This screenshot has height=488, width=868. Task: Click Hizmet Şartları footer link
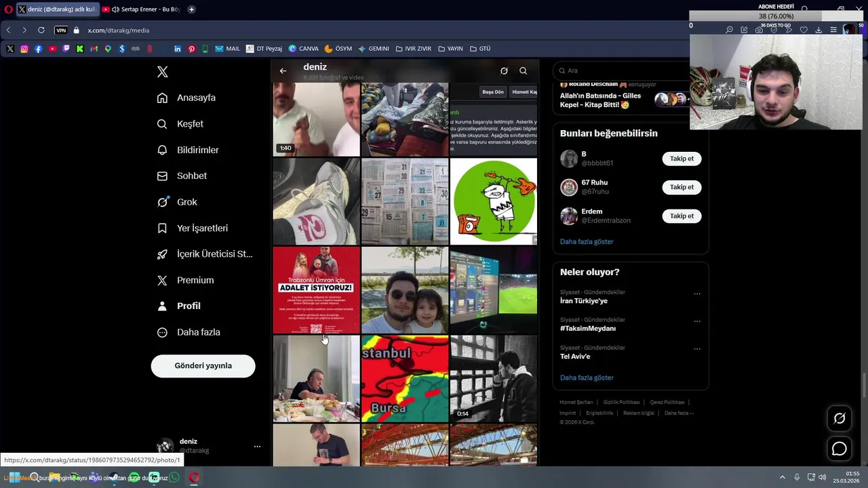[576, 403]
